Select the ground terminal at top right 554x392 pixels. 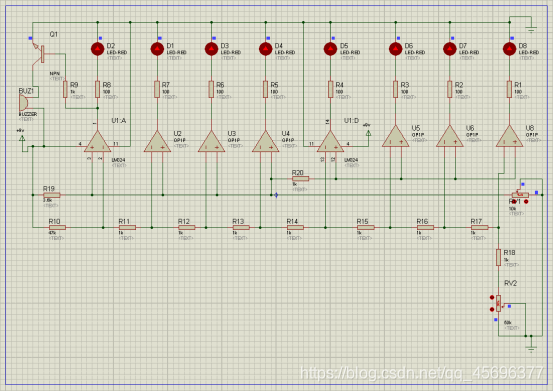point(531,29)
